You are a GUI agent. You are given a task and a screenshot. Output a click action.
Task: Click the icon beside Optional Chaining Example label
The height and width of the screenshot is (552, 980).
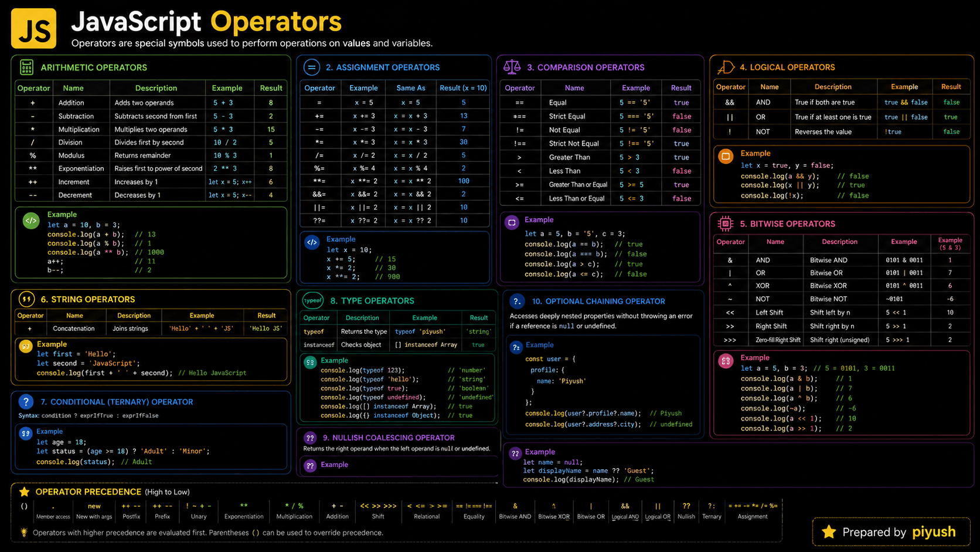[516, 347]
